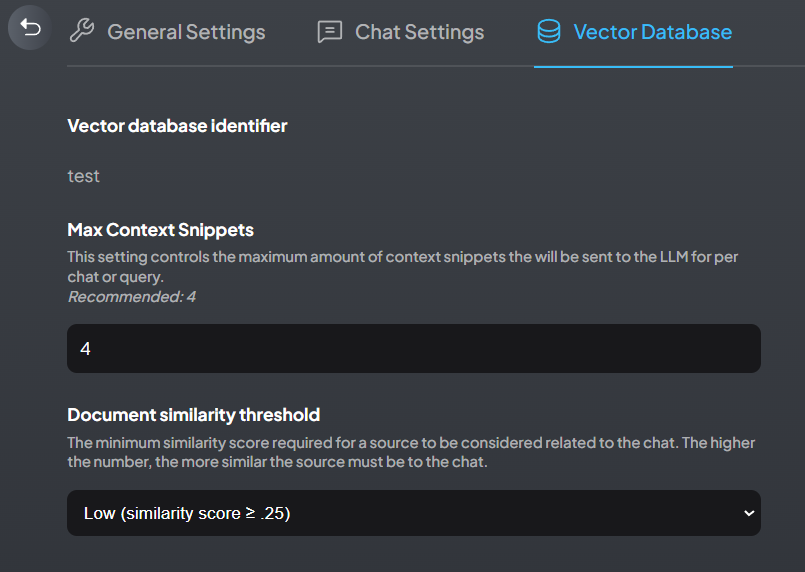Select the Vector Database tab label
Screen dimensions: 805x572
[x=652, y=32]
